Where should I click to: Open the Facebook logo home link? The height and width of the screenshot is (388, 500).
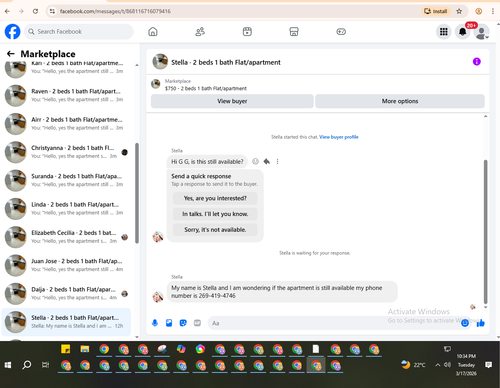[x=12, y=32]
